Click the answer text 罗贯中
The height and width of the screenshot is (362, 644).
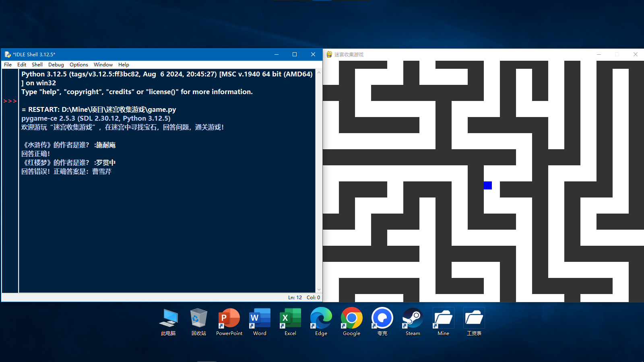pos(106,162)
